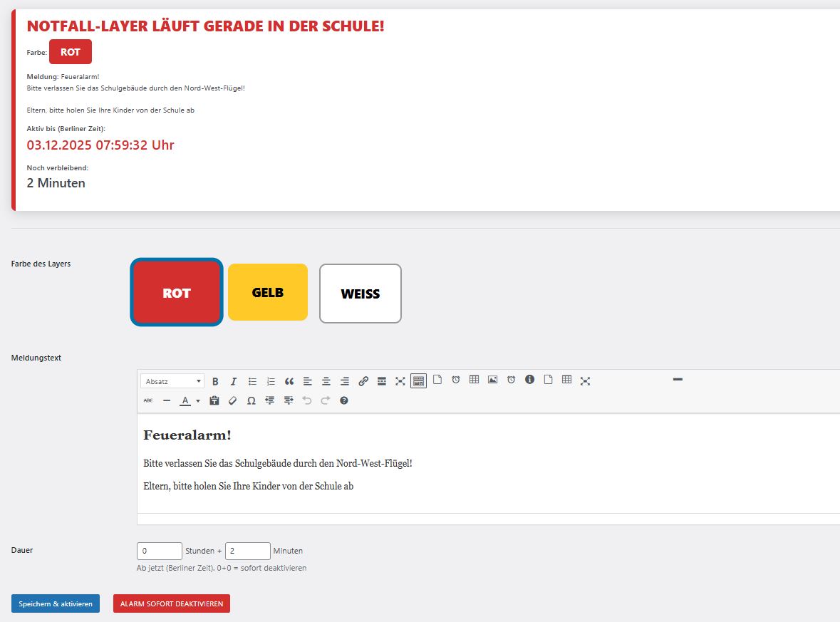Expand the text color dropdown arrow
840x622 pixels.
click(198, 401)
